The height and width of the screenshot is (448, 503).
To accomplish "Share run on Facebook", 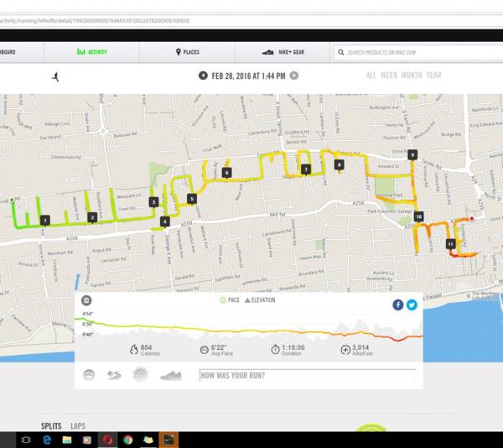I will (x=398, y=305).
